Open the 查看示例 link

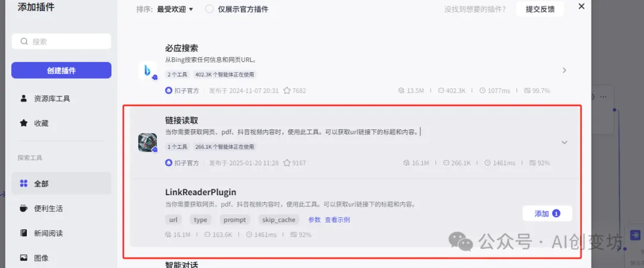[337, 220]
